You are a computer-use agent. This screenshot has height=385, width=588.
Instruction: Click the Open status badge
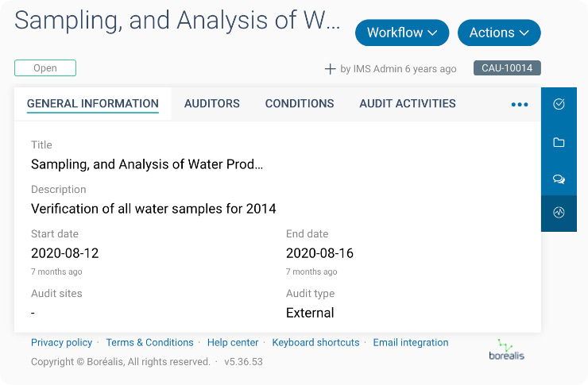(x=45, y=68)
